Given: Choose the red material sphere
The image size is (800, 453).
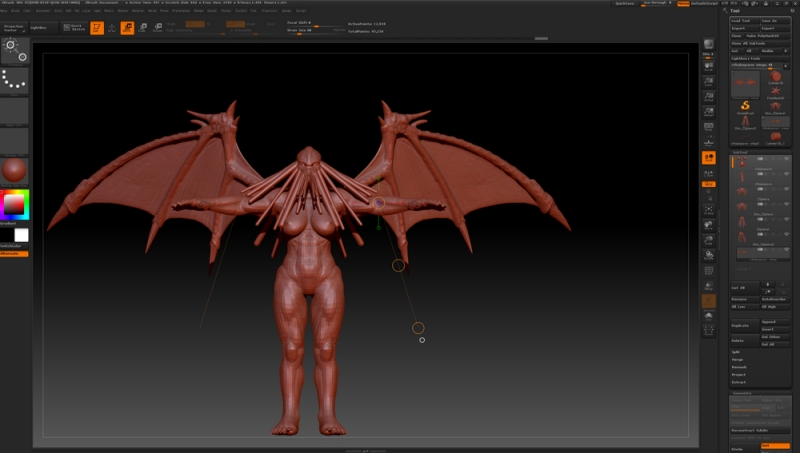Looking at the screenshot, I should [14, 168].
